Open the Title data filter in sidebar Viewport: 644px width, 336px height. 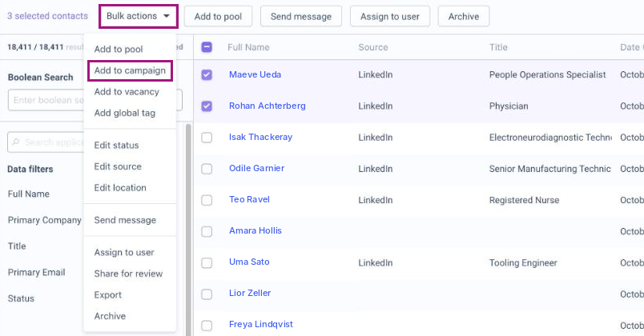pyautogui.click(x=17, y=246)
